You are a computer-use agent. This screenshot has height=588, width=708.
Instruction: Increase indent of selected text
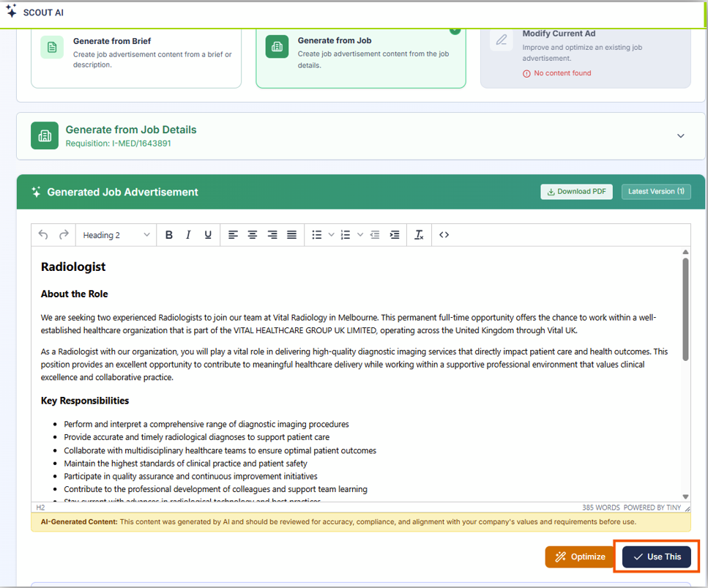[395, 235]
